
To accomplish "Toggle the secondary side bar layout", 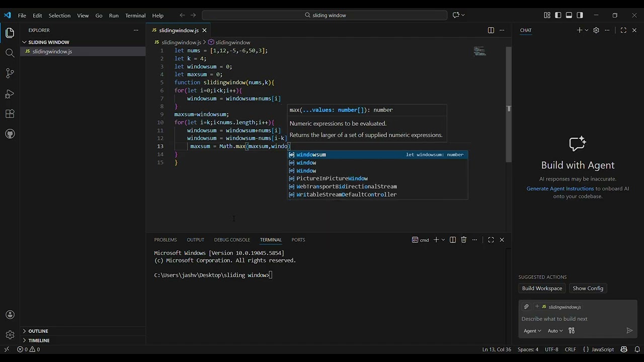I will [580, 15].
